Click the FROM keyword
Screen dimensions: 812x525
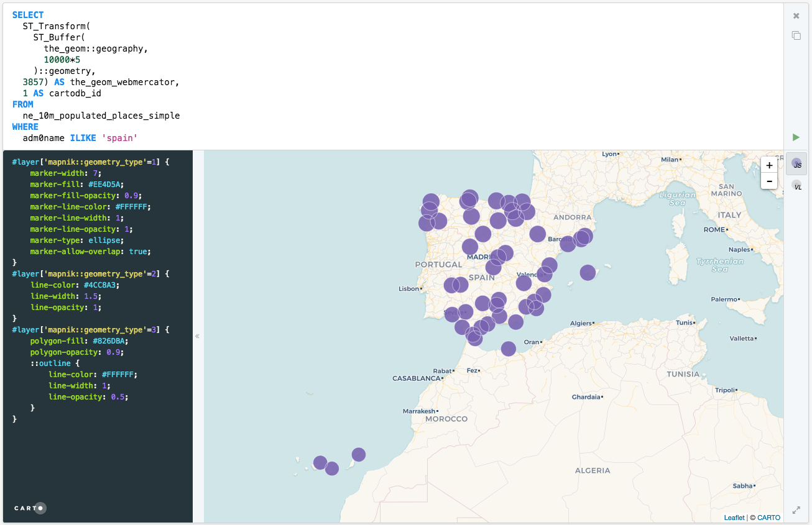pos(23,104)
